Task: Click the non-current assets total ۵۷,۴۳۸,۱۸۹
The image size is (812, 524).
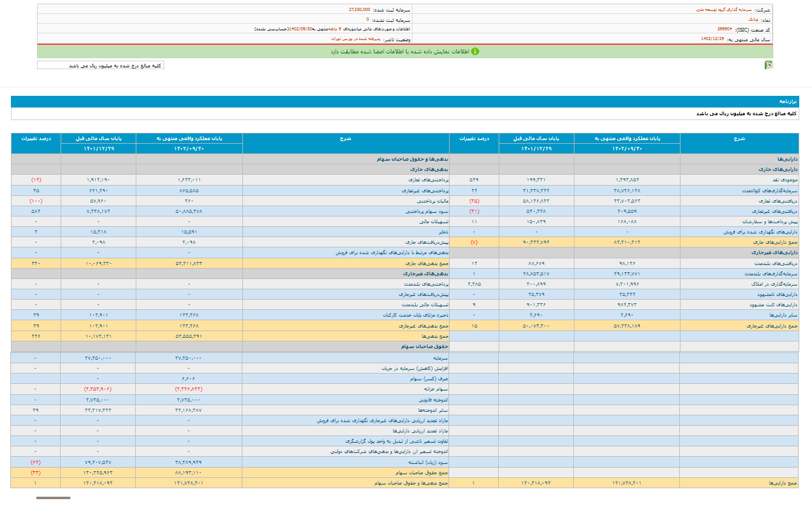Action: point(627,325)
